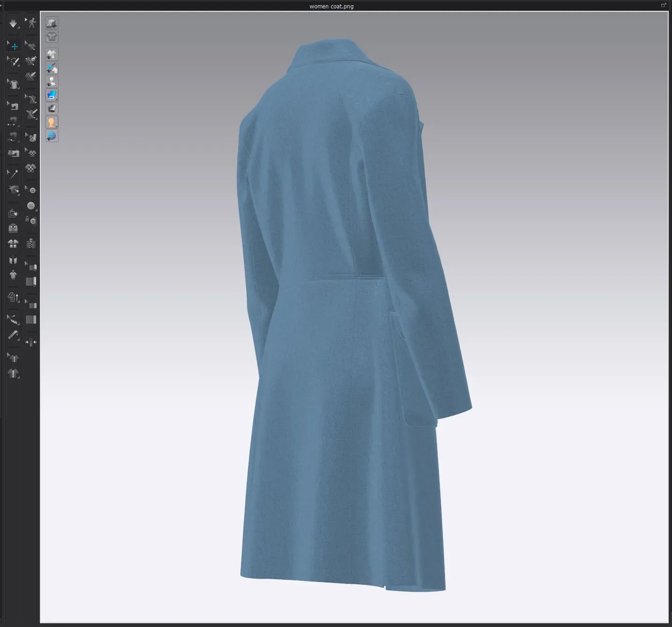Switch to the women coat.png tab
The height and width of the screenshot is (627, 672).
click(331, 6)
